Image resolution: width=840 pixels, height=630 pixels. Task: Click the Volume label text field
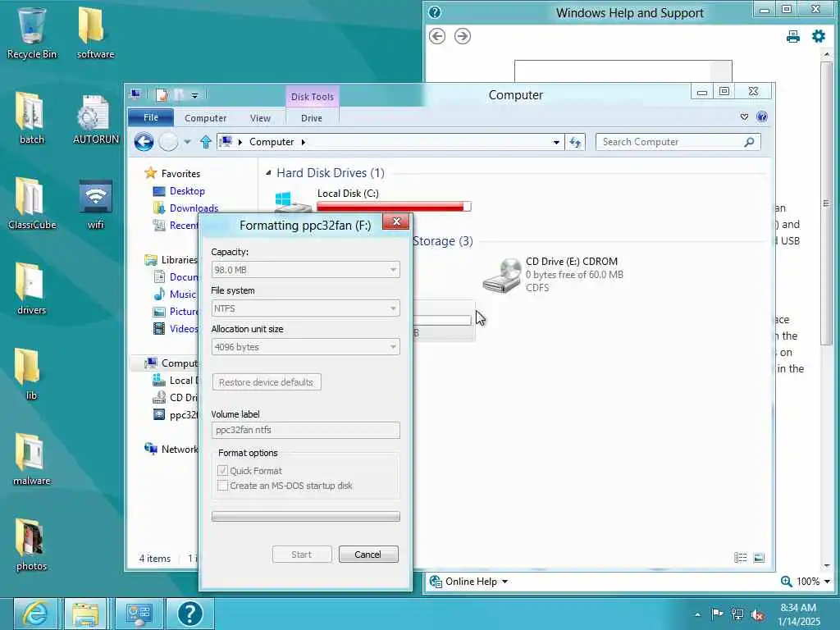[305, 430]
